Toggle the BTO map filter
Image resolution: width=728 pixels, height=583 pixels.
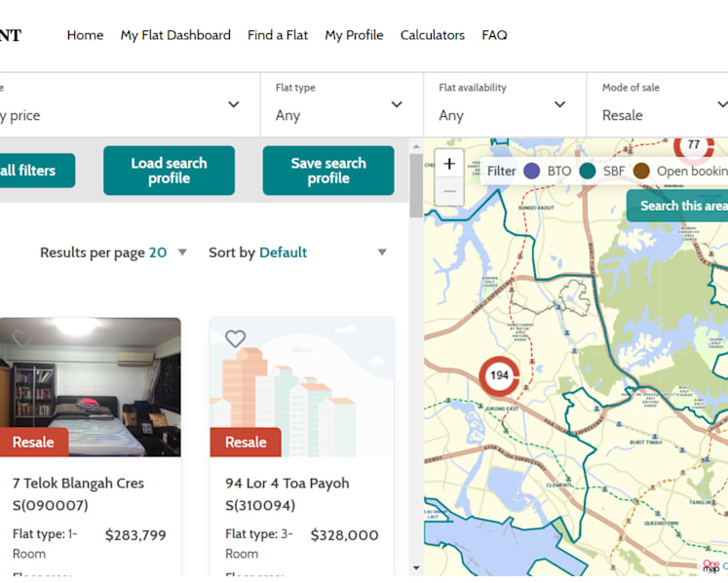coord(548,171)
